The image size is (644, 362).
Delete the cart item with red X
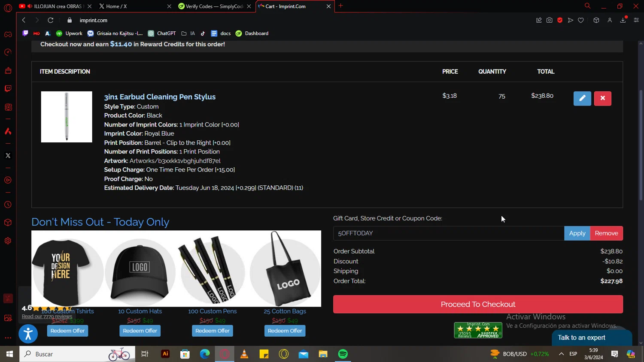tap(602, 98)
